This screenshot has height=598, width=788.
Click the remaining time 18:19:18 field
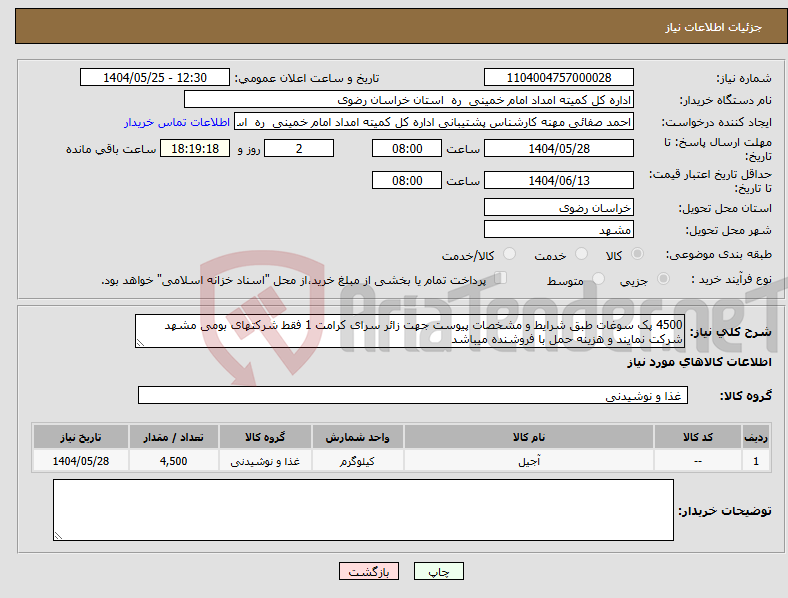click(195, 148)
